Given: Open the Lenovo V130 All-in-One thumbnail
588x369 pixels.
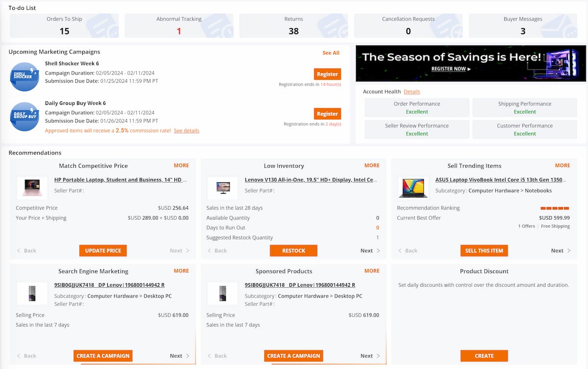Looking at the screenshot, I should (223, 187).
